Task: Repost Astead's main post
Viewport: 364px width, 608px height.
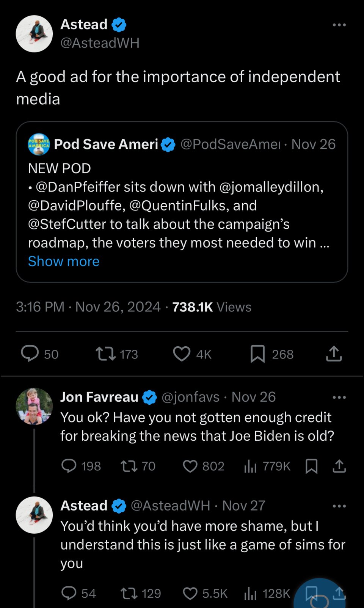Action: (x=106, y=353)
